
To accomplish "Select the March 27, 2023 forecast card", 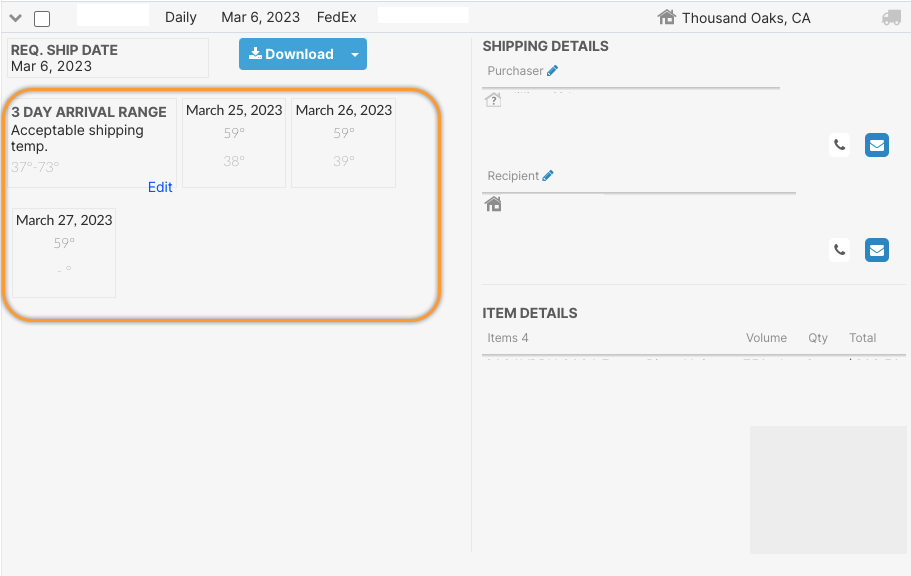I will pos(64,252).
